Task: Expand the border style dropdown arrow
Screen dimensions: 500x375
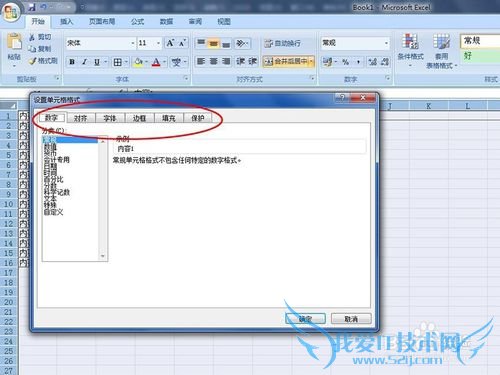Action: (126, 62)
